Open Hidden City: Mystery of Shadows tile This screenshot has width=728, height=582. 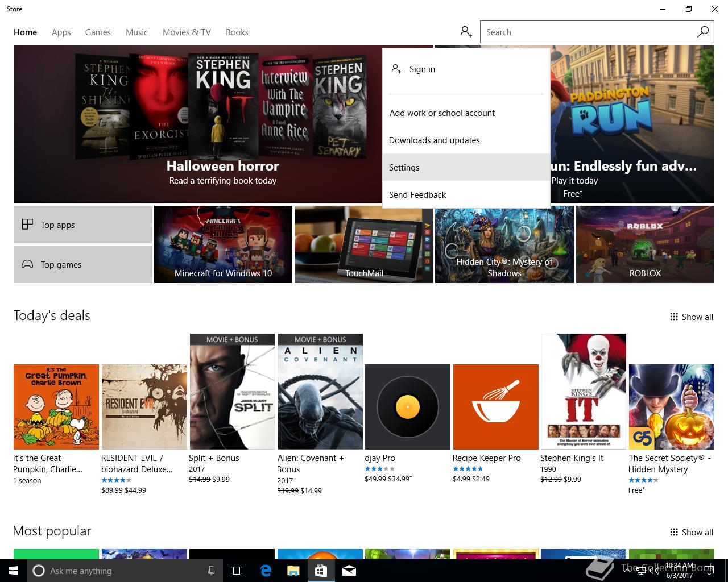point(504,244)
